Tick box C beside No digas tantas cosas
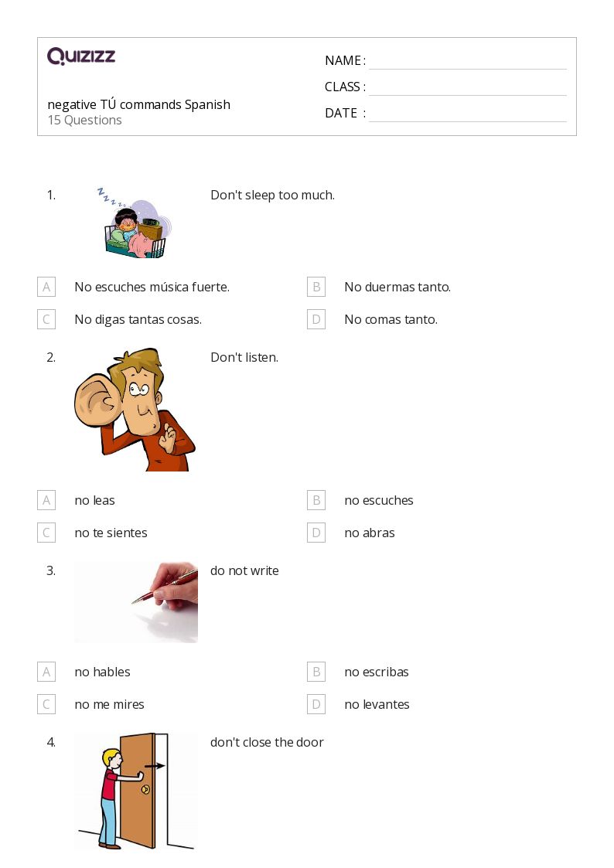The height and width of the screenshot is (868, 614). tap(46, 319)
